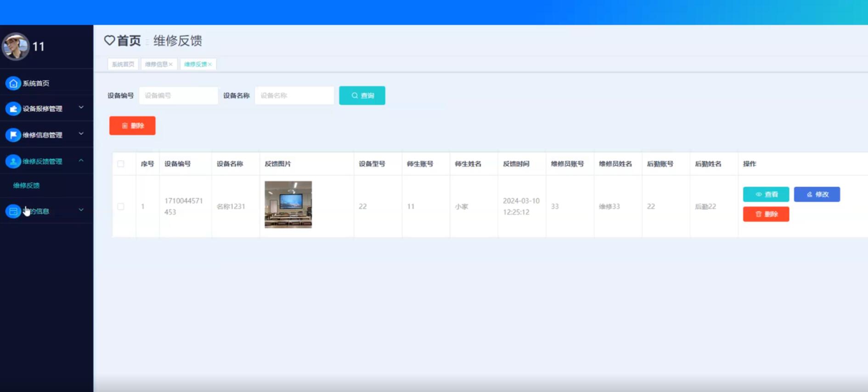Expand the 我的信息 menu chevron
The height and width of the screenshot is (392, 868).
(81, 210)
